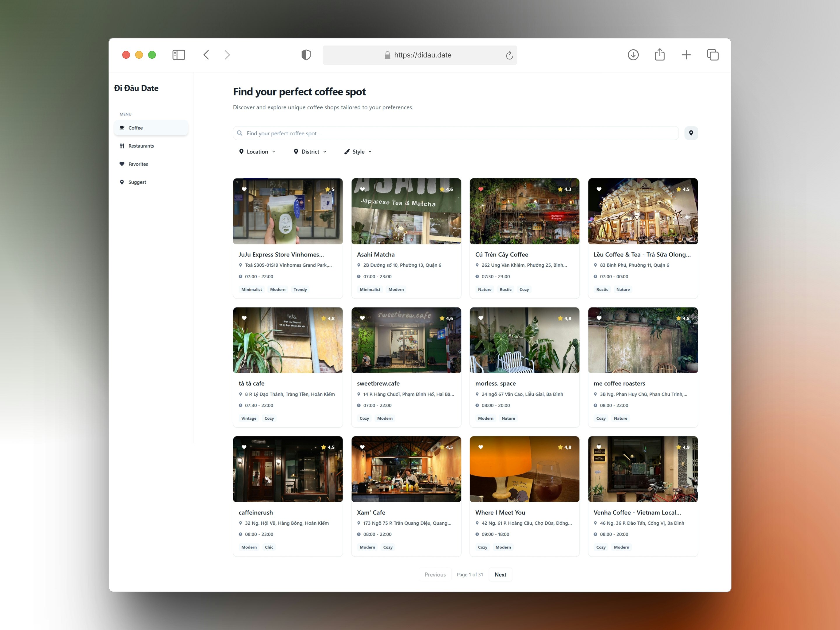Click 5 star rating on JuJu Express
This screenshot has width=840, height=630.
click(x=330, y=189)
